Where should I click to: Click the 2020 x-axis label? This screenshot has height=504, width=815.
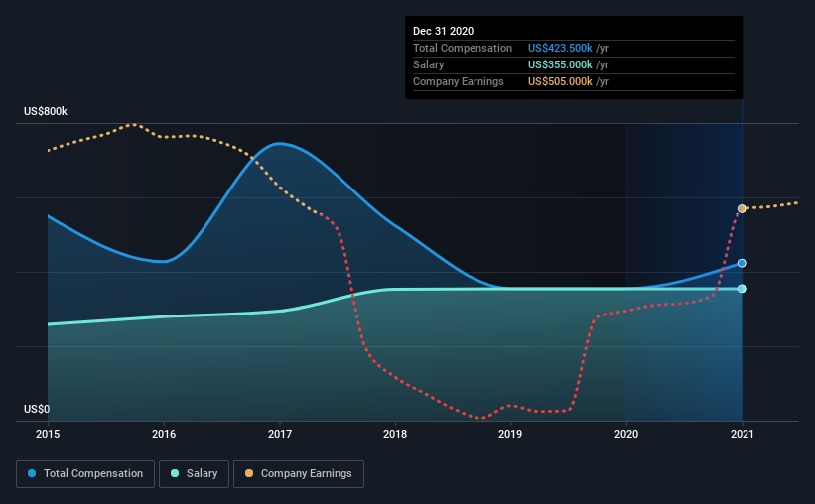point(626,434)
